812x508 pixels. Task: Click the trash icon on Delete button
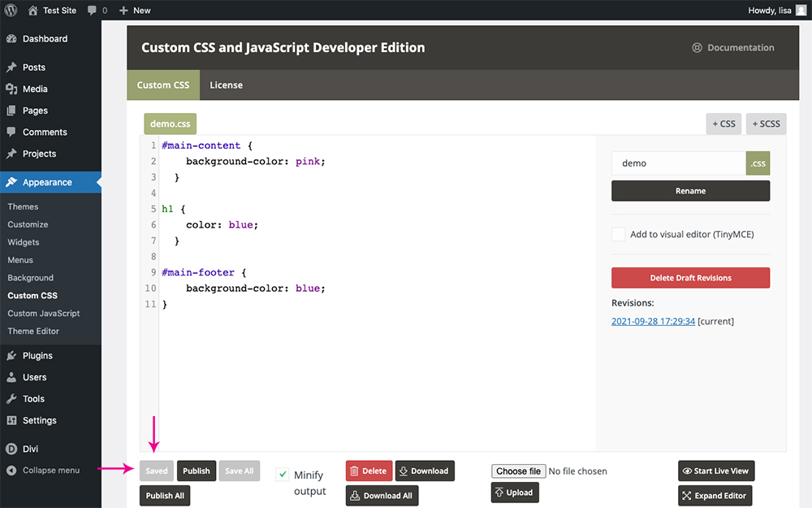coord(354,471)
